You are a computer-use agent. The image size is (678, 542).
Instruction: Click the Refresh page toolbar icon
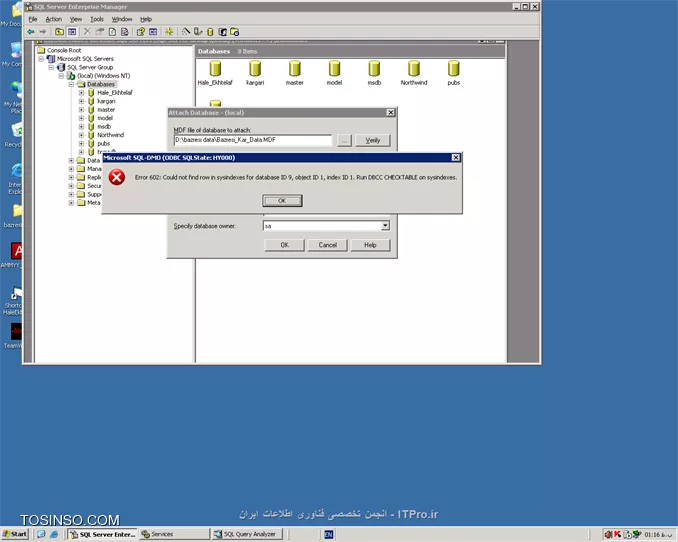[x=112, y=32]
